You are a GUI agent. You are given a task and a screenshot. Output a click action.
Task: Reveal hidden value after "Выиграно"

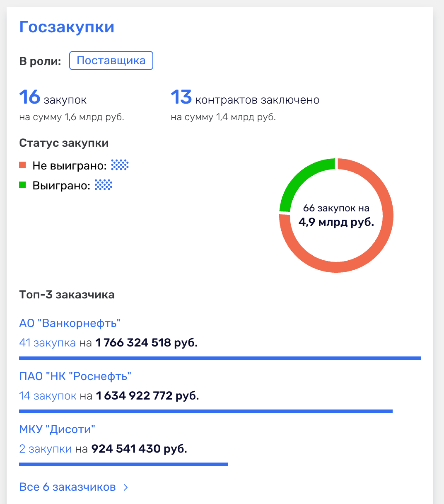[x=104, y=185]
